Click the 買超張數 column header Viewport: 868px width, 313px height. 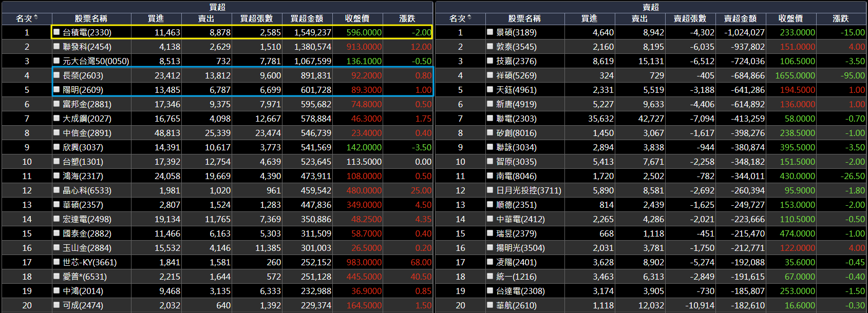[x=256, y=18]
